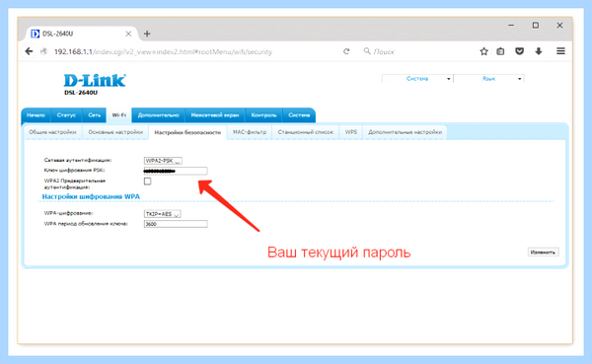
Task: Open the Статус main tab
Action: tap(66, 115)
